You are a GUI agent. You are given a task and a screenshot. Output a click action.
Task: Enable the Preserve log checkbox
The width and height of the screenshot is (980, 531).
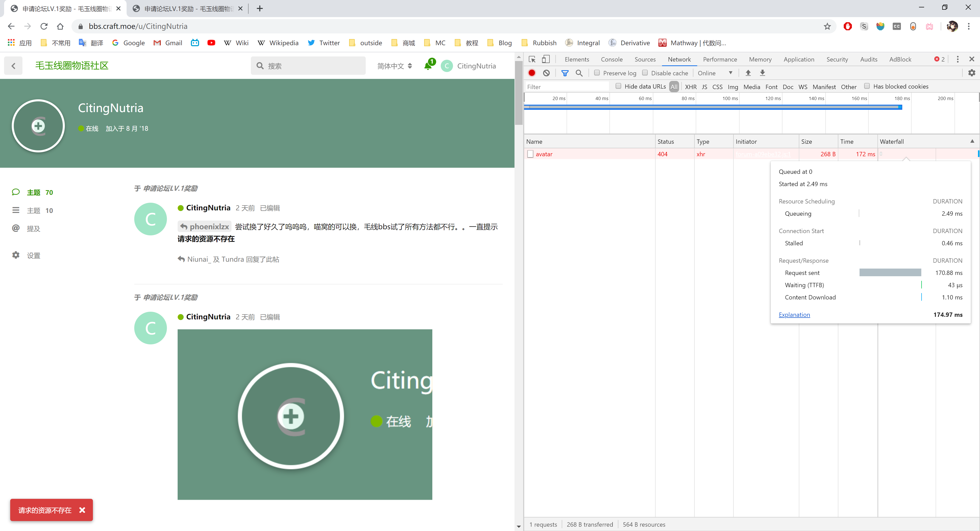(x=597, y=73)
